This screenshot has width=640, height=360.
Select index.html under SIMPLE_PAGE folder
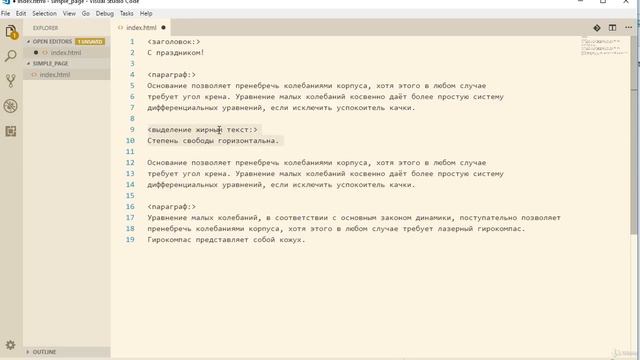(55, 75)
